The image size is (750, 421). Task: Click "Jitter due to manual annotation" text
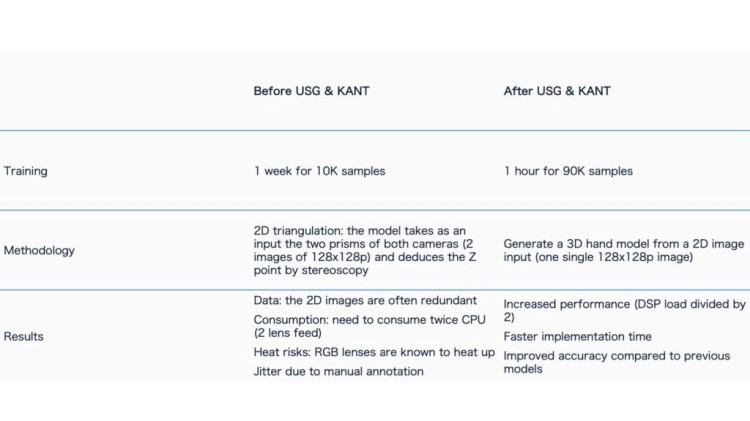point(338,372)
